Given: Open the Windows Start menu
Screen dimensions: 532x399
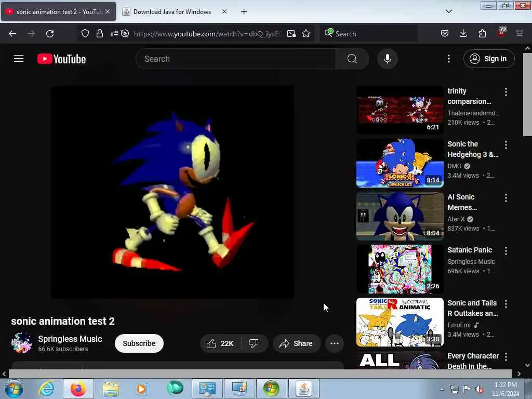Looking at the screenshot, I should pos(14,389).
